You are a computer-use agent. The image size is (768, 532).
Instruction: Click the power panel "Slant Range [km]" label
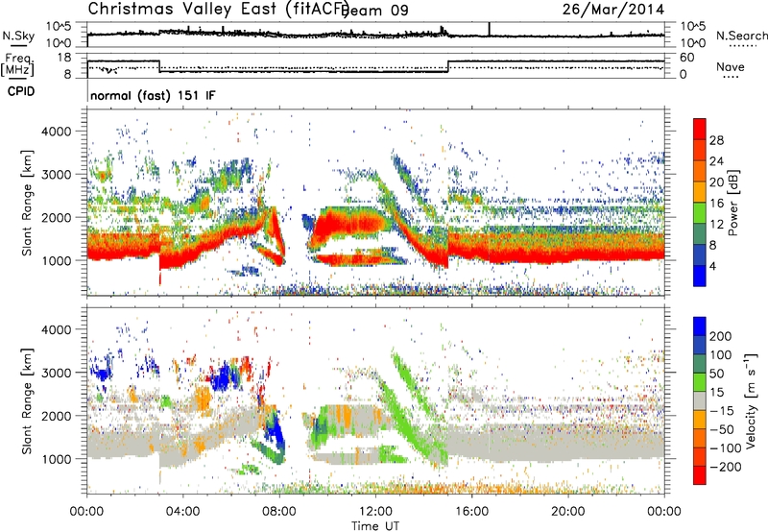click(27, 203)
